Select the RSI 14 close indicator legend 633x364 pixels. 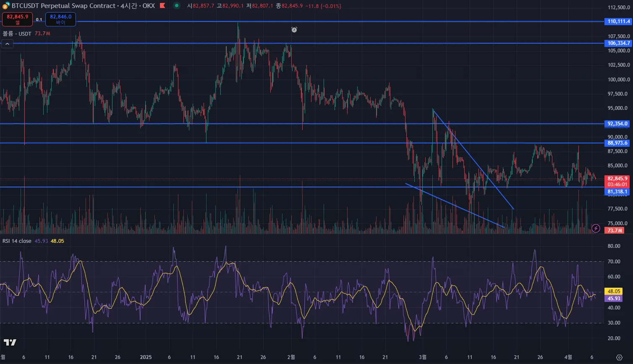[17, 241]
